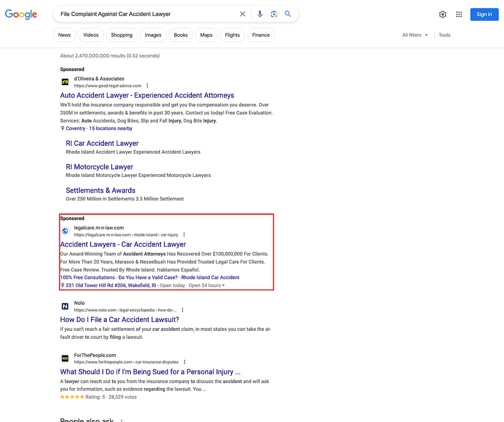This screenshot has width=504, height=422.
Task: Open the Tools button
Action: click(444, 35)
